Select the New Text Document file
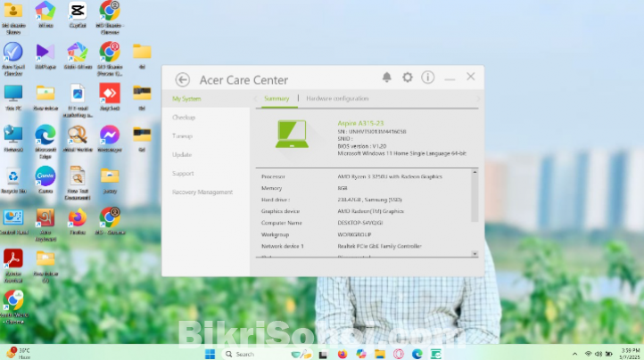This screenshot has width=644, height=360. click(78, 183)
